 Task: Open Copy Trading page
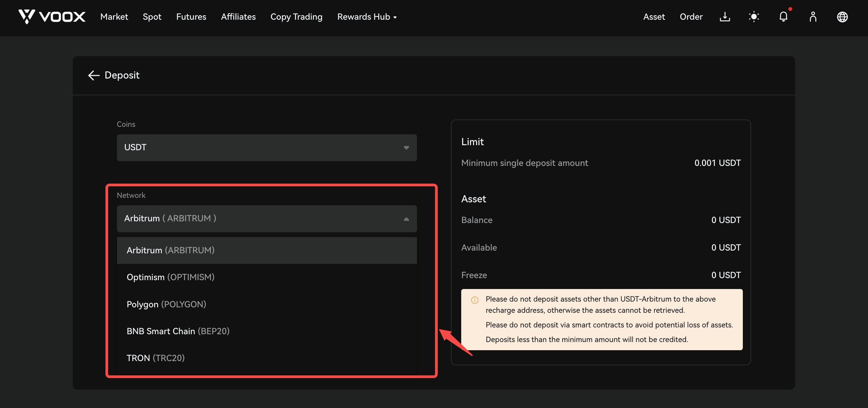point(296,17)
